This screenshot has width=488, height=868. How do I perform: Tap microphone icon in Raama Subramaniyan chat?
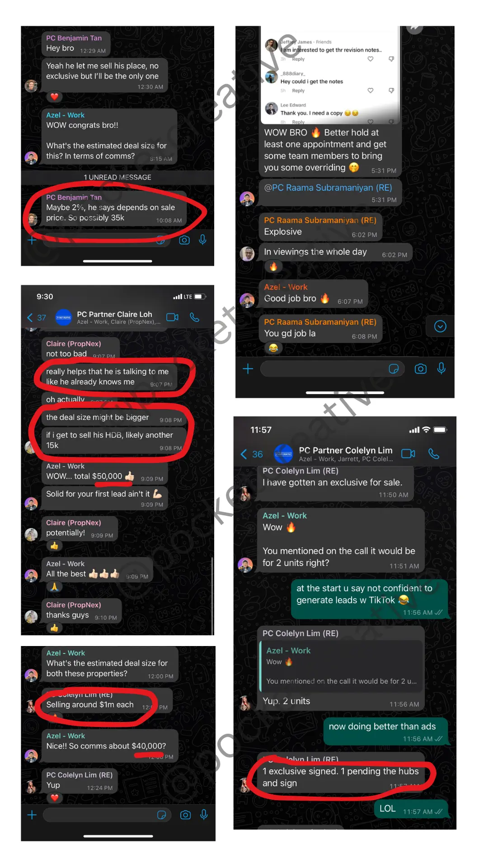pos(441,368)
